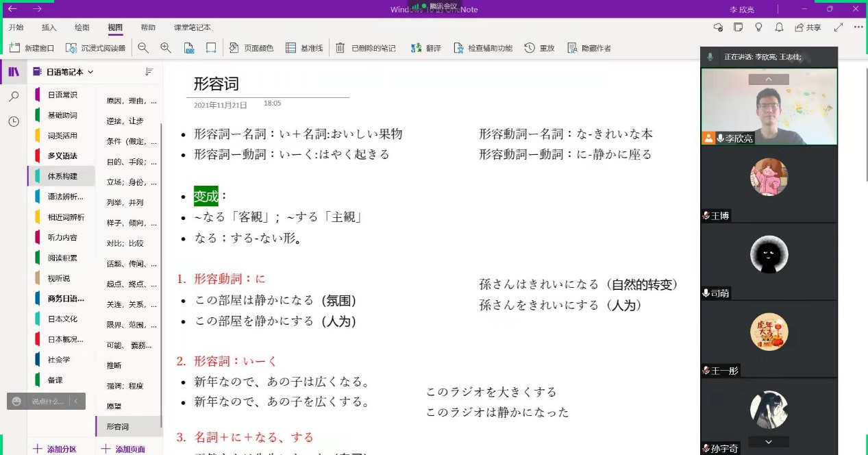
Task: Click 添加页面 to add a page
Action: coord(123,449)
